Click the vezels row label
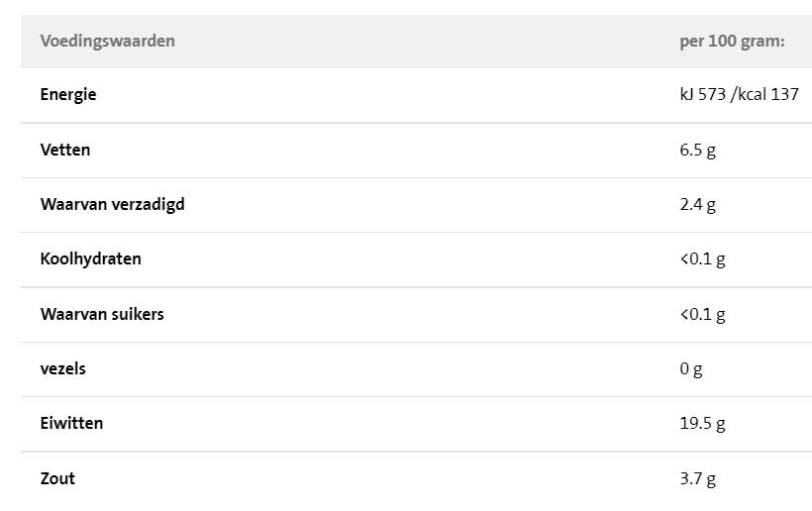812x511 pixels. coord(62,368)
